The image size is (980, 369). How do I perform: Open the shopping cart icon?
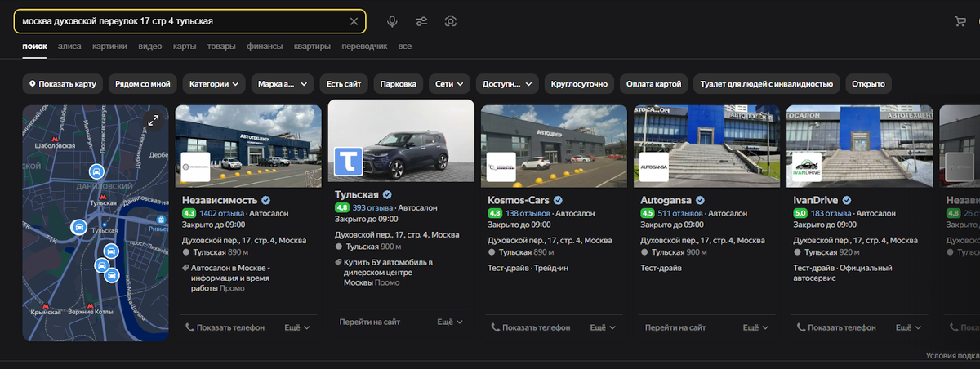(x=960, y=21)
